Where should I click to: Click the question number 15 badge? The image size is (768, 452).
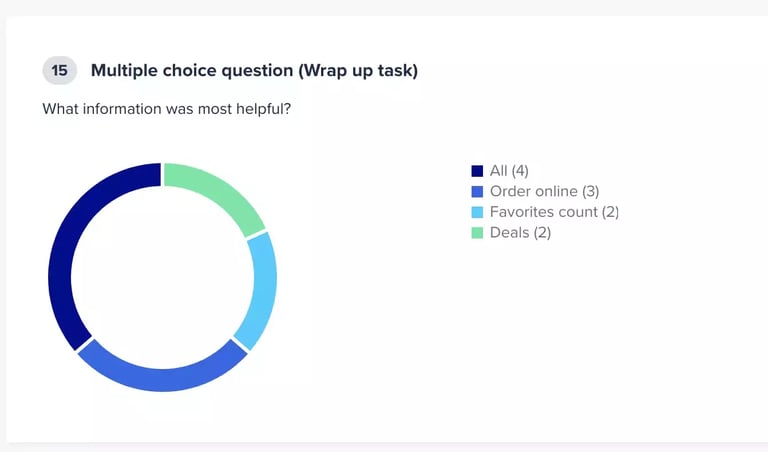tap(60, 71)
